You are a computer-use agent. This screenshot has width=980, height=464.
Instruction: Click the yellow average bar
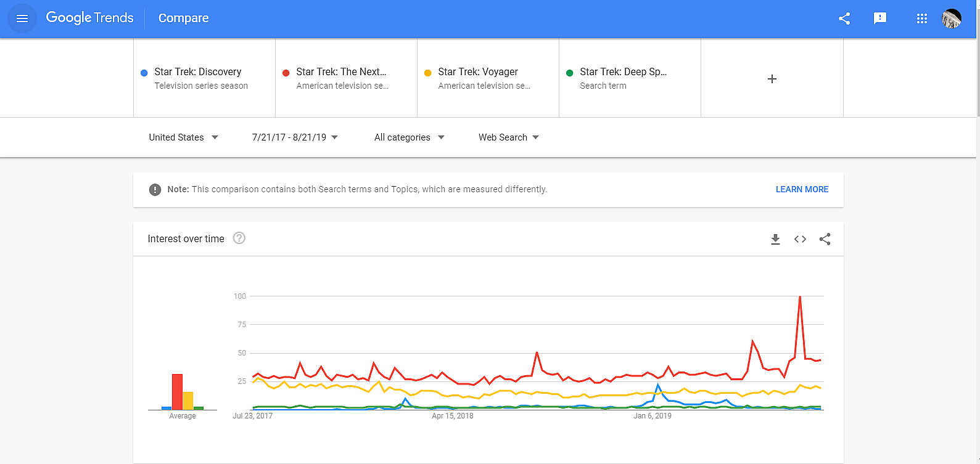point(188,401)
